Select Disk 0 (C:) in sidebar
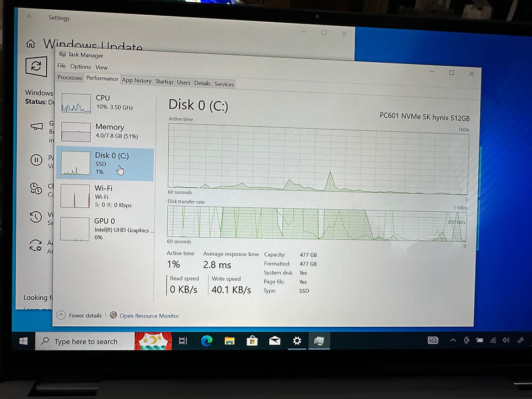Screen dimensions: 532x399 pyautogui.click(x=105, y=164)
